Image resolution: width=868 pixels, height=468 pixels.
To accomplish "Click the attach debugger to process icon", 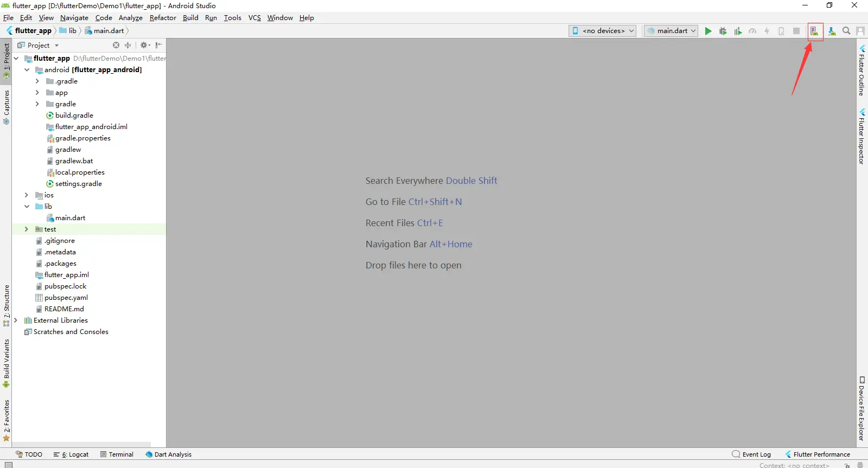I will [x=781, y=31].
